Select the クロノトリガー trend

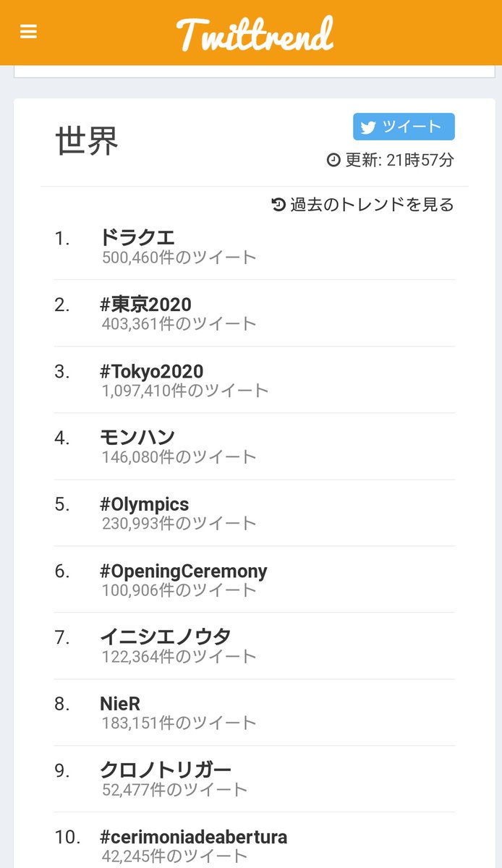166,770
